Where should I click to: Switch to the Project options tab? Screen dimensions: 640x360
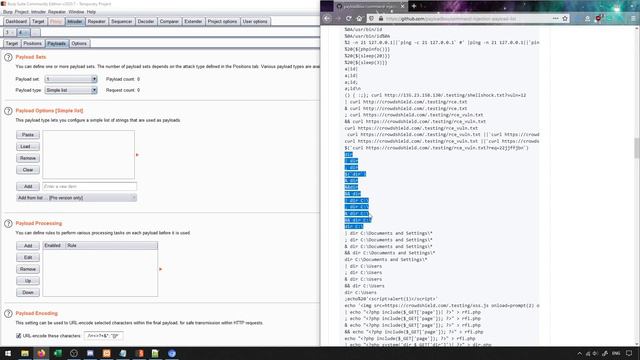[222, 22]
